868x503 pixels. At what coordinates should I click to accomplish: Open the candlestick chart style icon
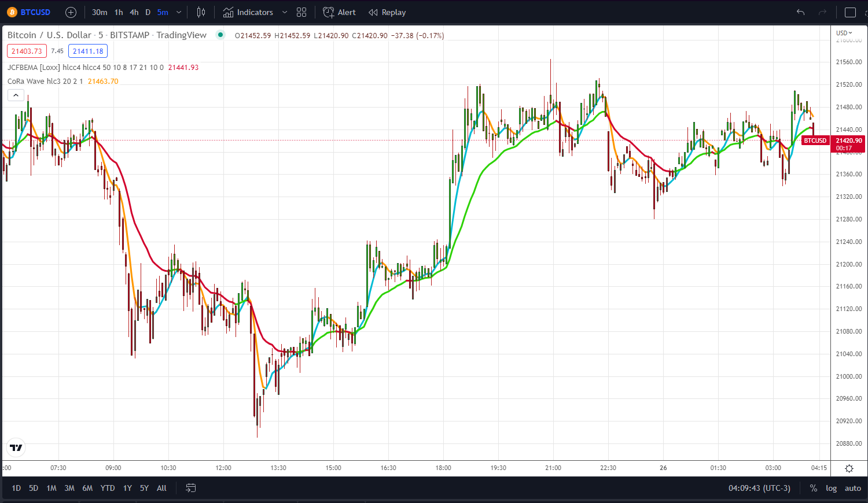[x=201, y=12]
